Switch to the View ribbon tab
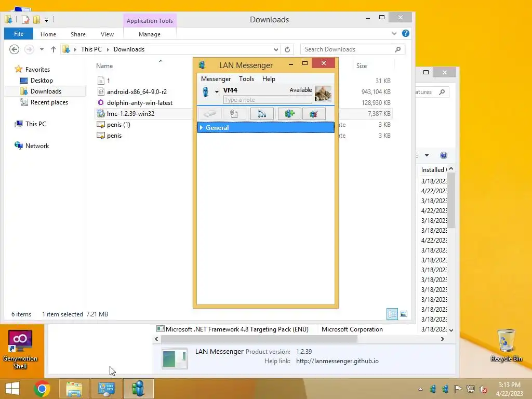 coord(107,34)
